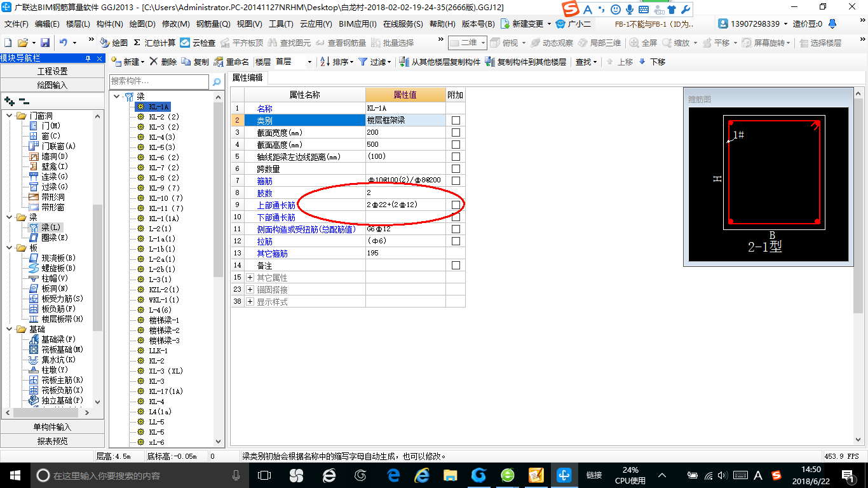Click the expand-all plus icon in navigation

click(x=9, y=101)
